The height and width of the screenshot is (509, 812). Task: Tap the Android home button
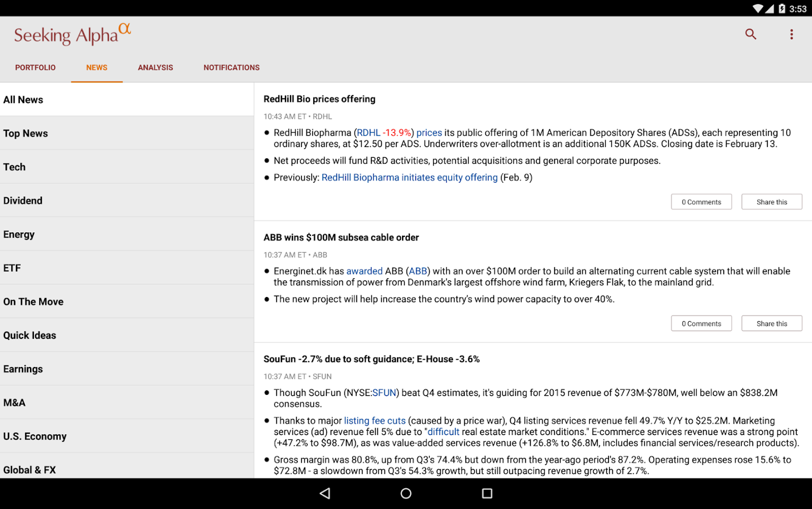pos(406,494)
